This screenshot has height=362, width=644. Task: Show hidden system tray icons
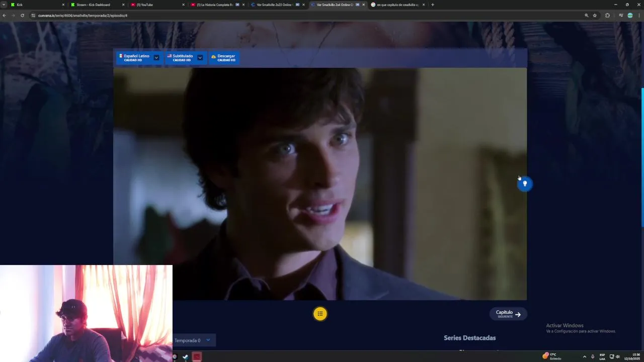(584, 356)
